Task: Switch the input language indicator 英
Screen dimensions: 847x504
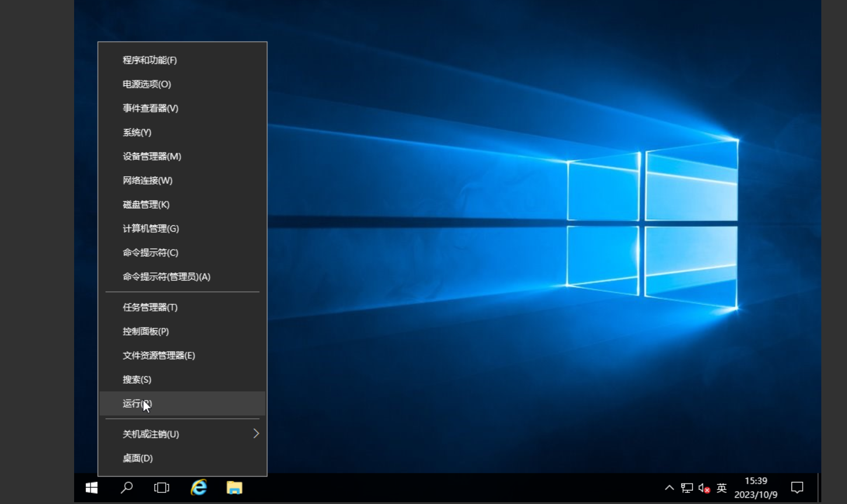Action: coord(721,488)
